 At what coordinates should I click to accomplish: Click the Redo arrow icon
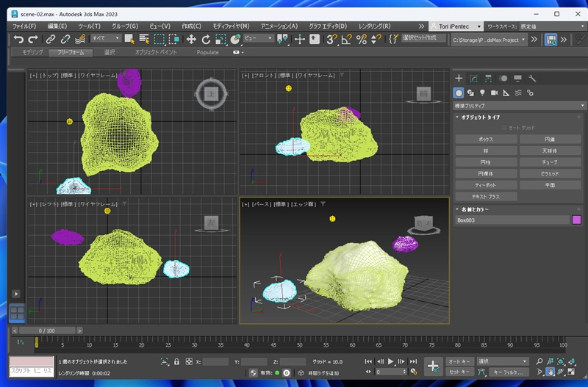(33, 39)
